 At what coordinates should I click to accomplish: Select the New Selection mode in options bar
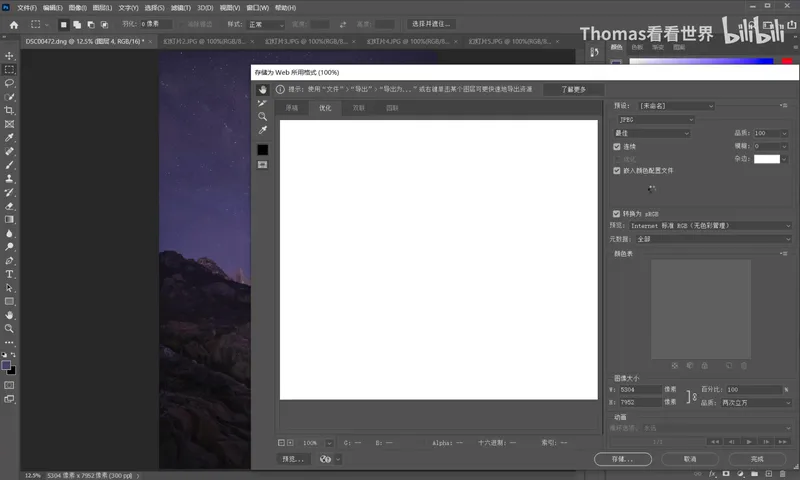63,24
